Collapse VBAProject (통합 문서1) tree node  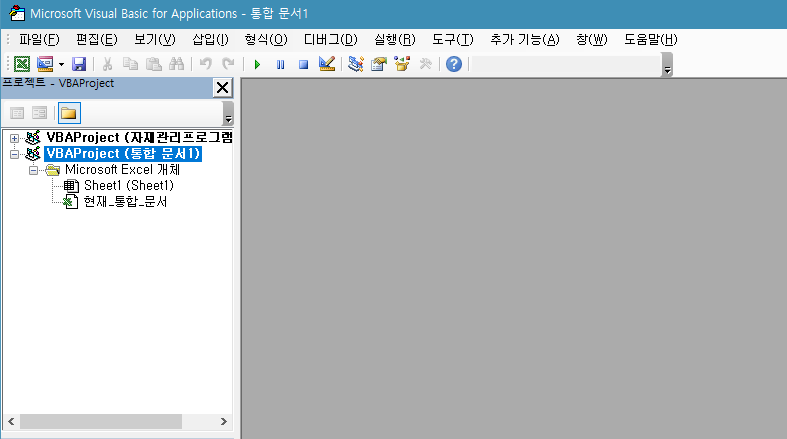(x=15, y=154)
